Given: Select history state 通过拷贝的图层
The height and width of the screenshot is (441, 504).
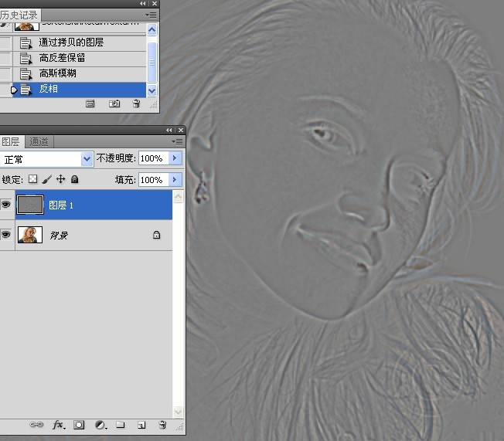Looking at the screenshot, I should point(80,42).
